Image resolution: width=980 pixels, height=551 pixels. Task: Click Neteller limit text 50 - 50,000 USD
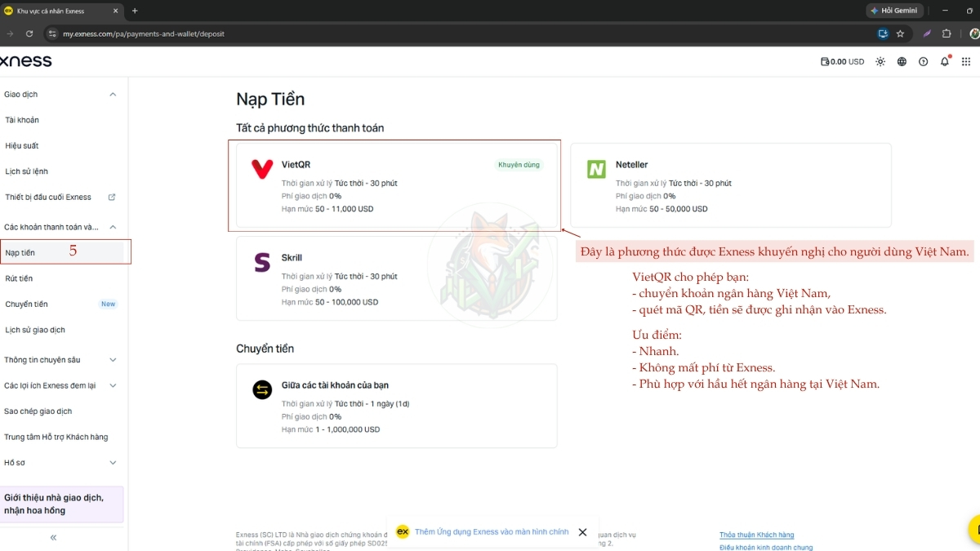679,209
